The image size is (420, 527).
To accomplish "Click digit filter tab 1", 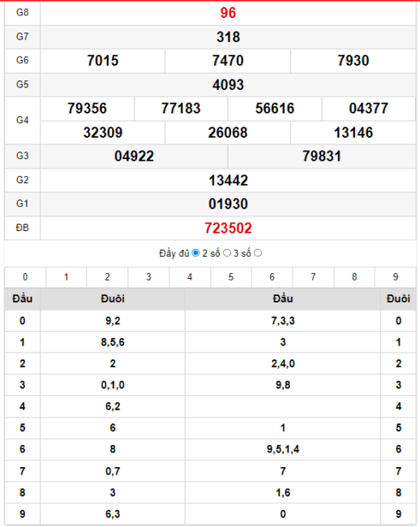I will tap(66, 277).
